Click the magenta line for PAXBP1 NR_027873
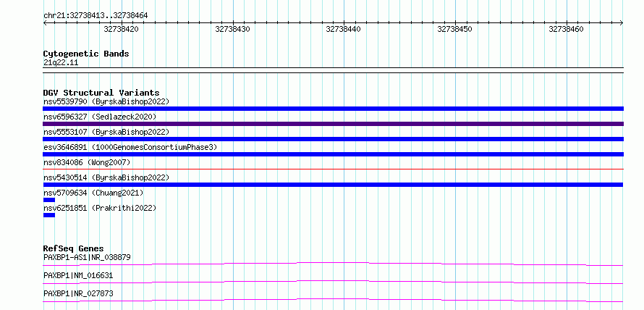The width and height of the screenshot is (644, 310). (x=333, y=300)
